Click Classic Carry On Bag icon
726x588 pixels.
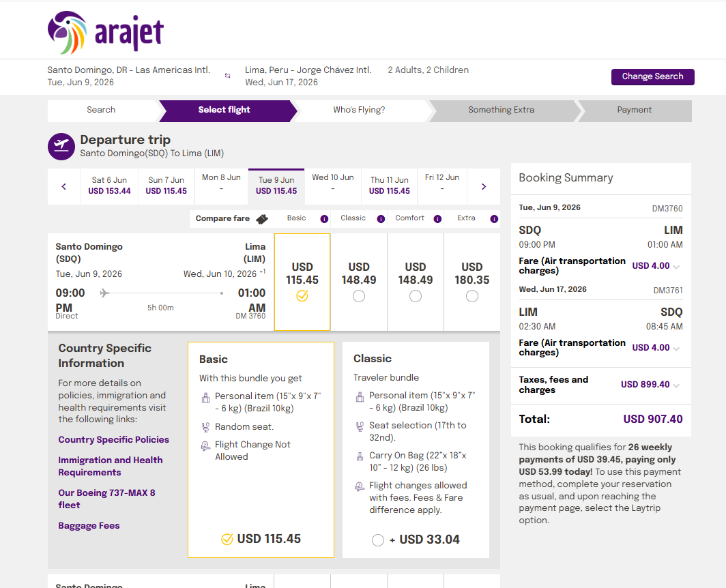click(x=360, y=456)
